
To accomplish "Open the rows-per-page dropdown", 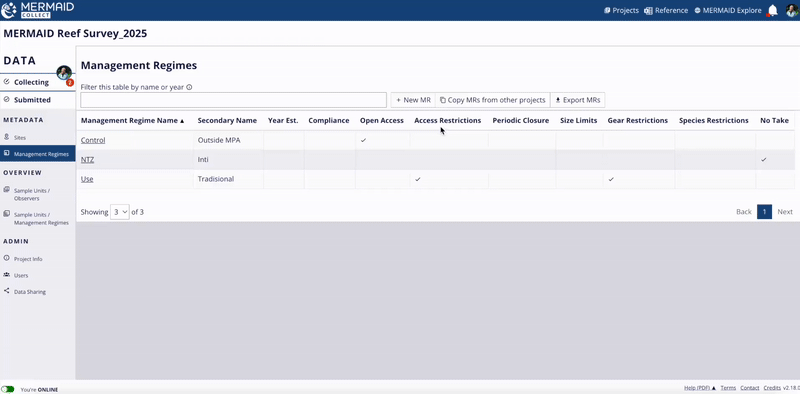I will [120, 212].
